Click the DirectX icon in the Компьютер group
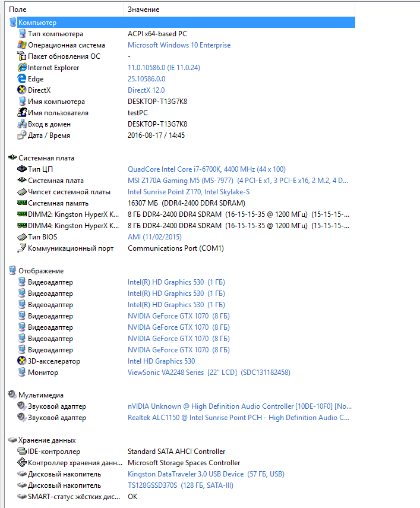 (x=22, y=90)
